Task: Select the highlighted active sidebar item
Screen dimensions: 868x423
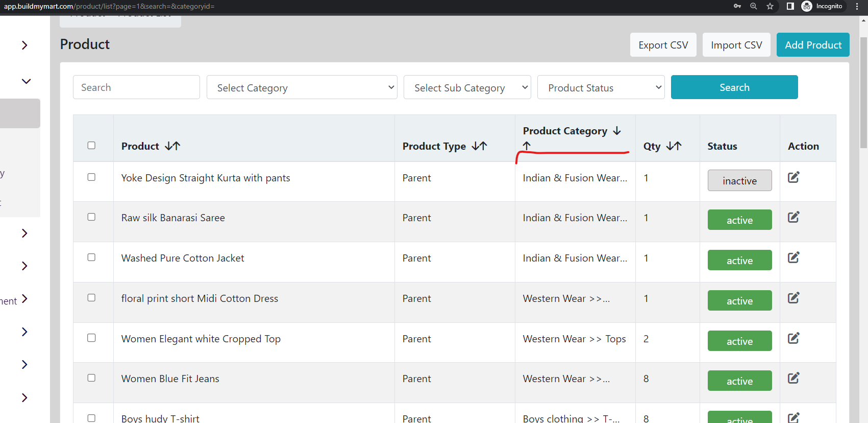Action: (20, 113)
